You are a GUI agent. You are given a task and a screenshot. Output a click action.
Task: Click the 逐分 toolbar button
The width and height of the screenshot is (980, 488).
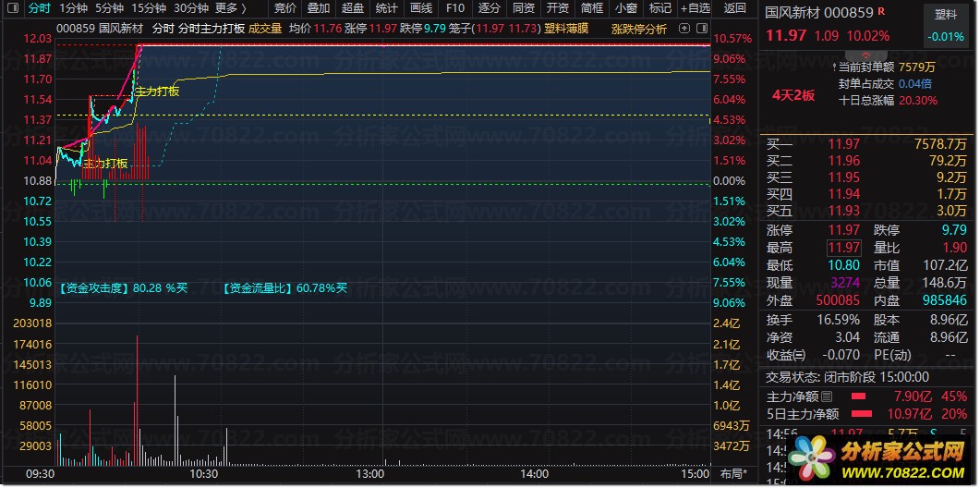pyautogui.click(x=490, y=8)
